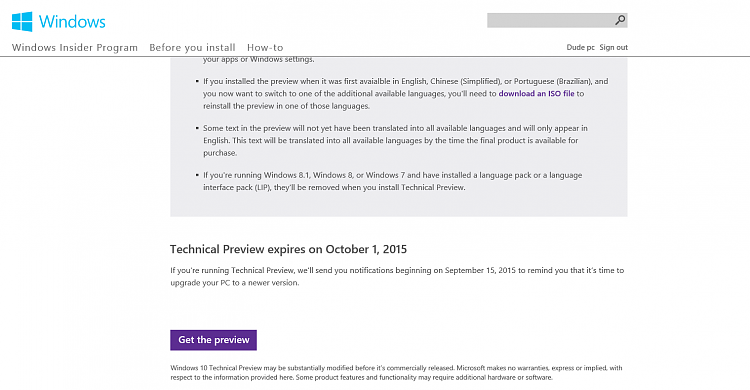Focus the site search text box
The width and height of the screenshot is (750, 390).
(550, 20)
